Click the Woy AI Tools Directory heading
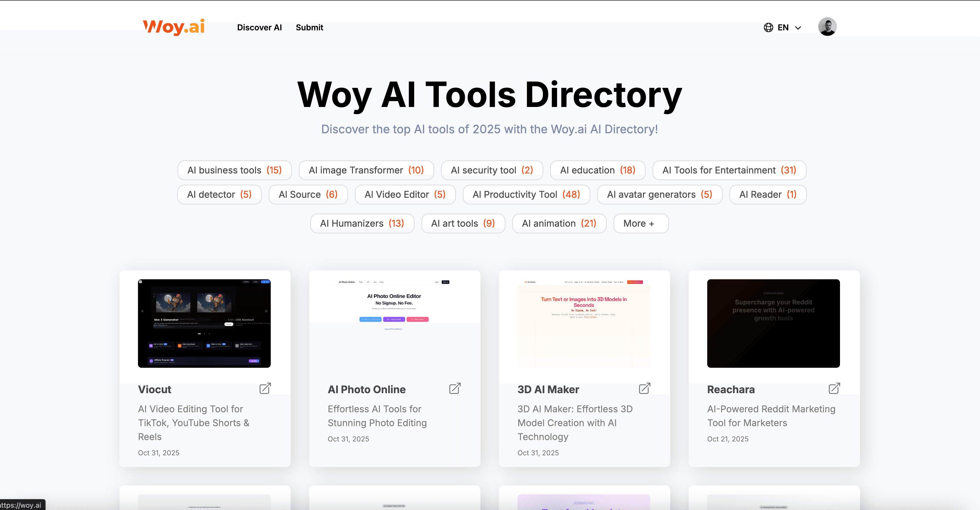The image size is (980, 510). pos(490,95)
